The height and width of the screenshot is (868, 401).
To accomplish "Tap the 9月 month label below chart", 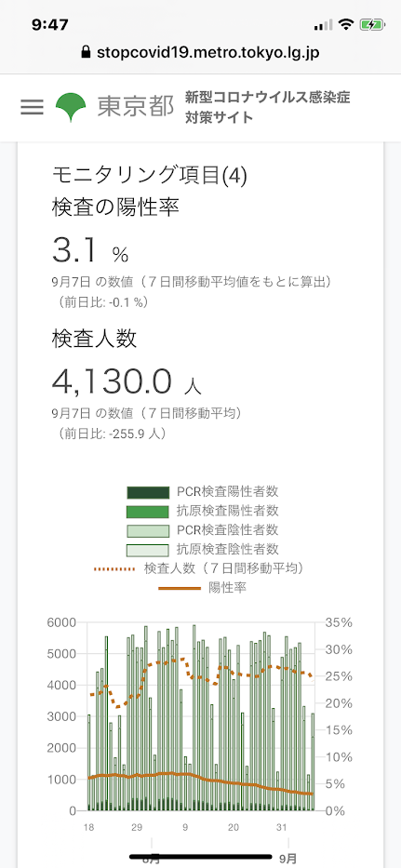I will pyautogui.click(x=288, y=860).
